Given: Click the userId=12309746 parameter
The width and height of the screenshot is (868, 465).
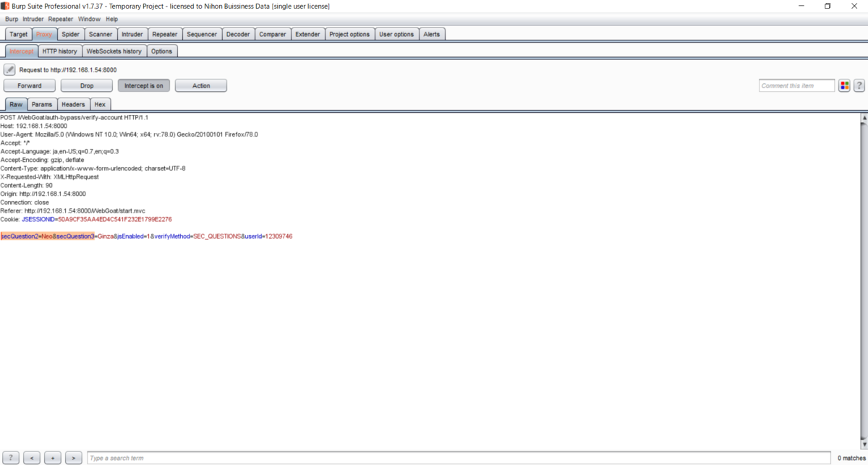Looking at the screenshot, I should coord(268,236).
